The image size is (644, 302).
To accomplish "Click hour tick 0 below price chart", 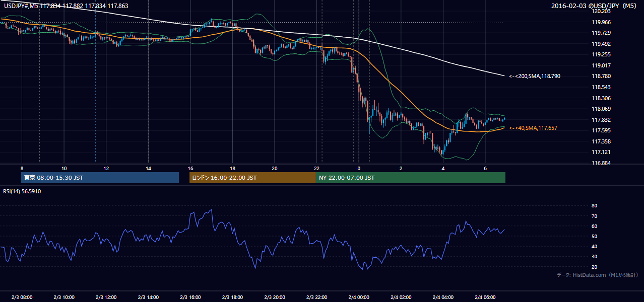I will pyautogui.click(x=359, y=168).
